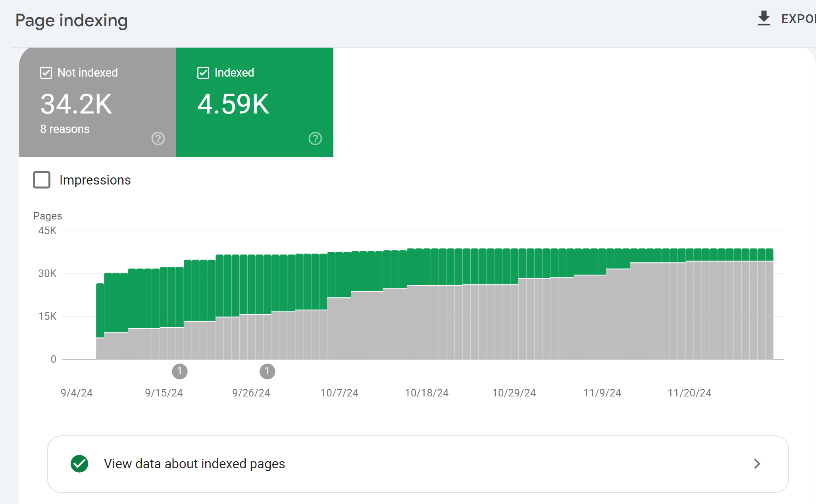The image size is (816, 504).
Task: Open help icon on Indexed card
Action: click(315, 139)
